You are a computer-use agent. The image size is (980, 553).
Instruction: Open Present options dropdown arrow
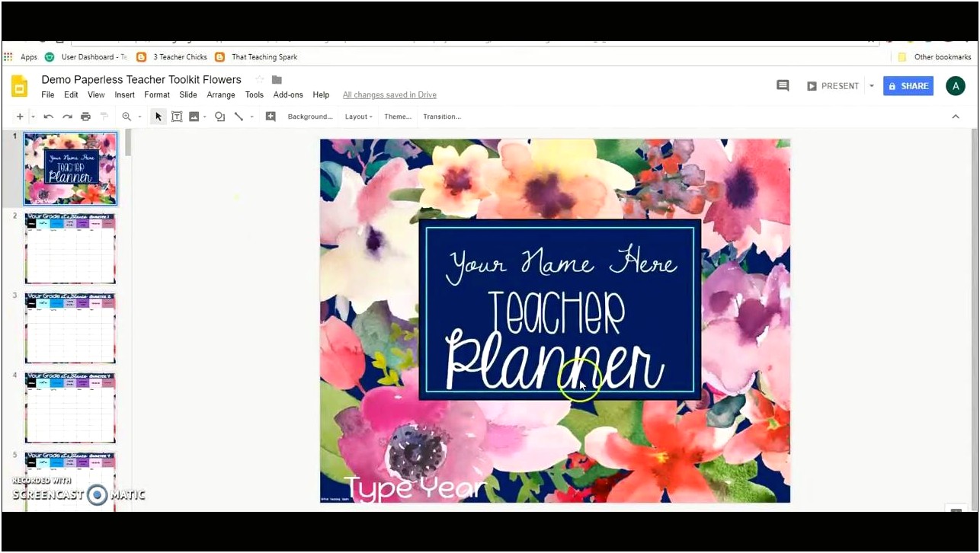[872, 86]
